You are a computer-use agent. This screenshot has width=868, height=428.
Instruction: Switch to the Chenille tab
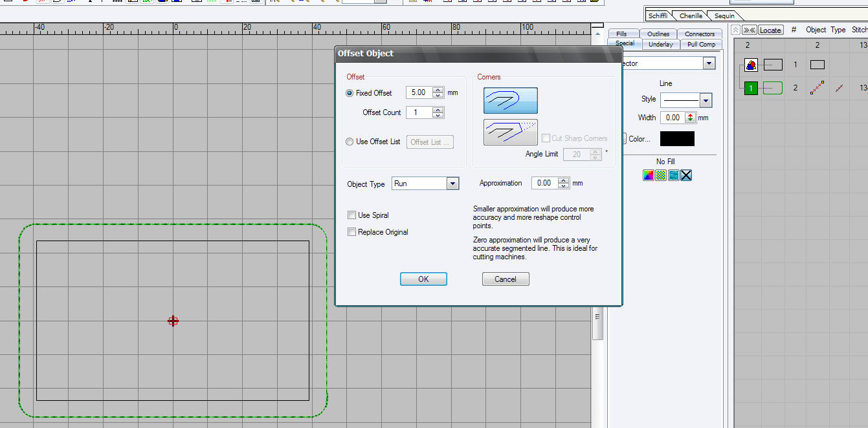point(691,16)
